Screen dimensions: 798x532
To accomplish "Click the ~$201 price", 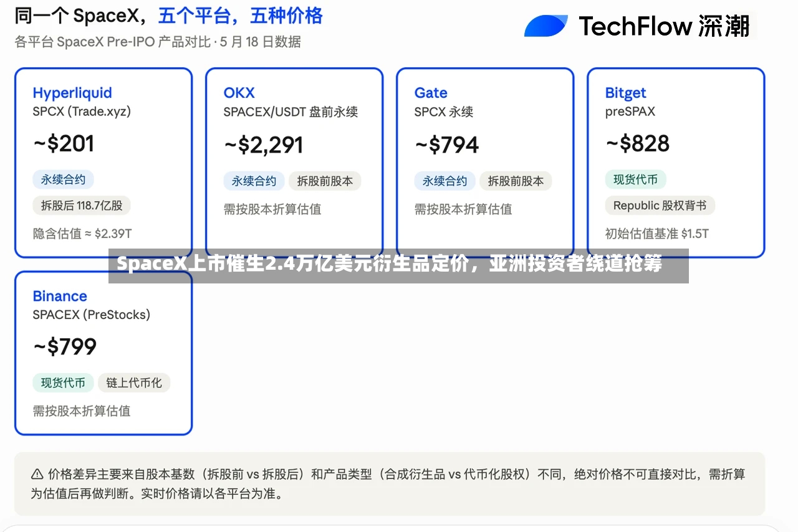I will [x=64, y=144].
